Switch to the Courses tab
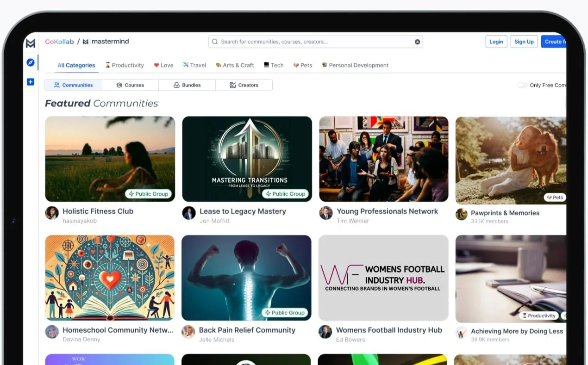Viewport: 588px width, 365px height. (130, 85)
